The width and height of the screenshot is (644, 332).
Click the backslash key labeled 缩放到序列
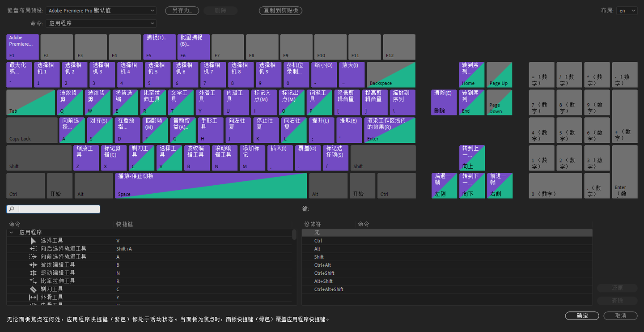coord(402,102)
